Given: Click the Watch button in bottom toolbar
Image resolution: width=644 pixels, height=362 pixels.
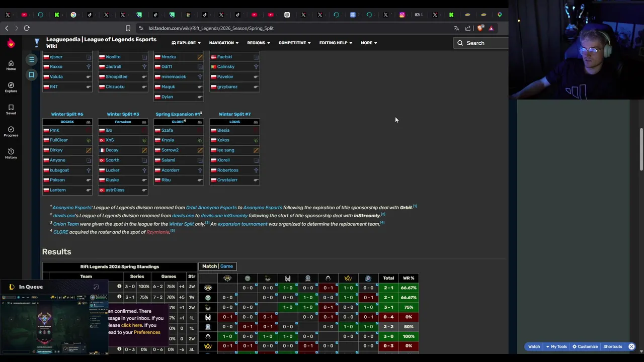Looking at the screenshot, I should [534, 346].
